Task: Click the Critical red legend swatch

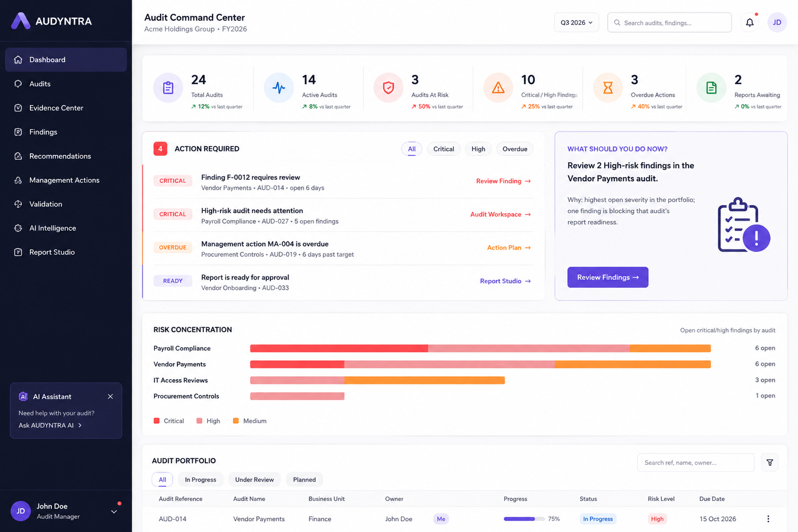Action: (156, 421)
